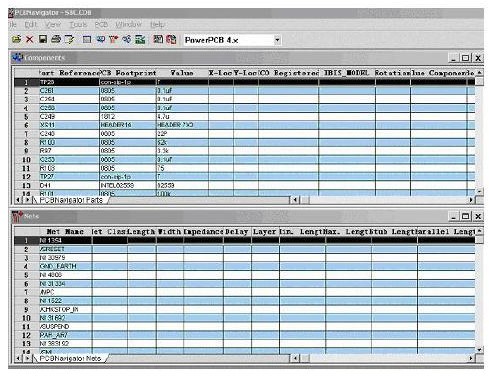
Task: Click the Delay column header in Nets
Action: pyautogui.click(x=237, y=231)
